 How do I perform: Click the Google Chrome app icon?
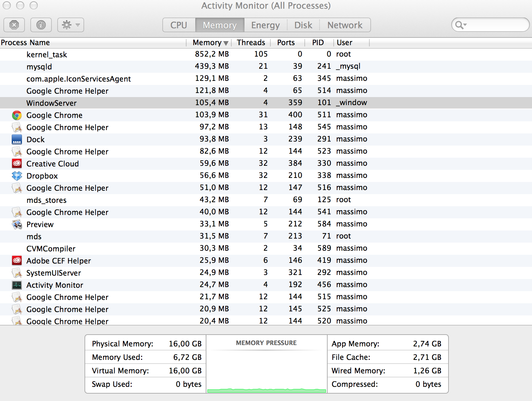[x=17, y=115]
